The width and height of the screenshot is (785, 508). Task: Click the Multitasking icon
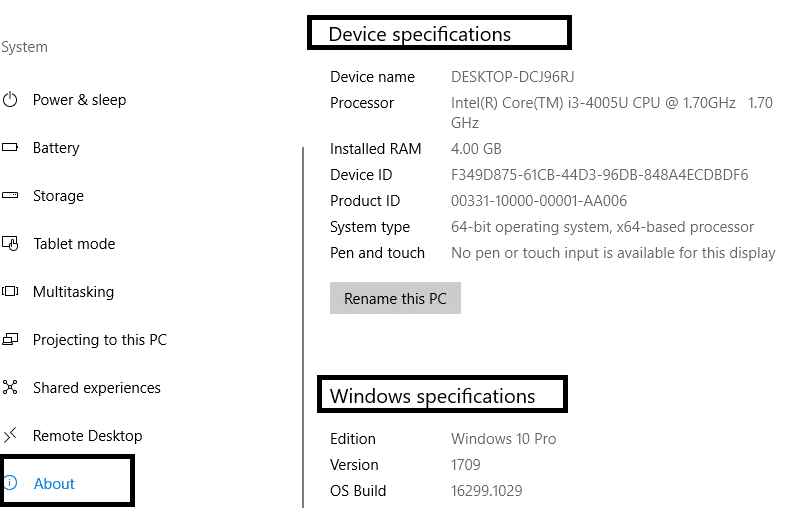point(11,292)
